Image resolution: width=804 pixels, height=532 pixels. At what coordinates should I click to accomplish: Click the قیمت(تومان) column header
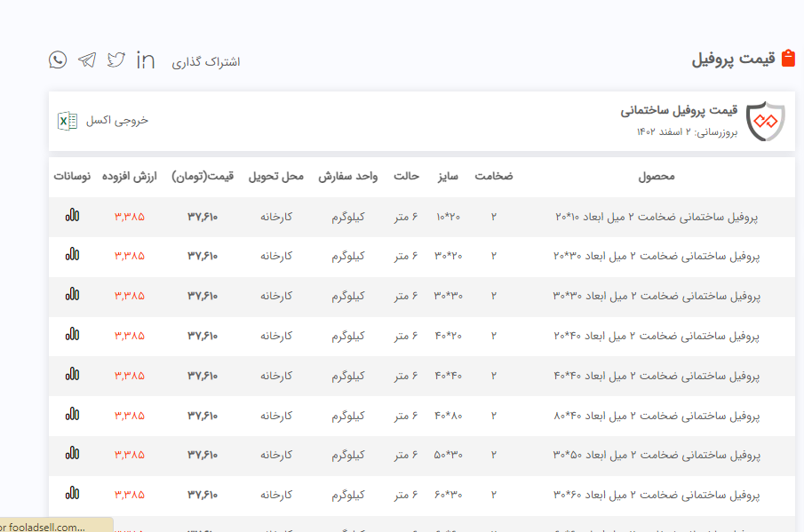(x=203, y=176)
